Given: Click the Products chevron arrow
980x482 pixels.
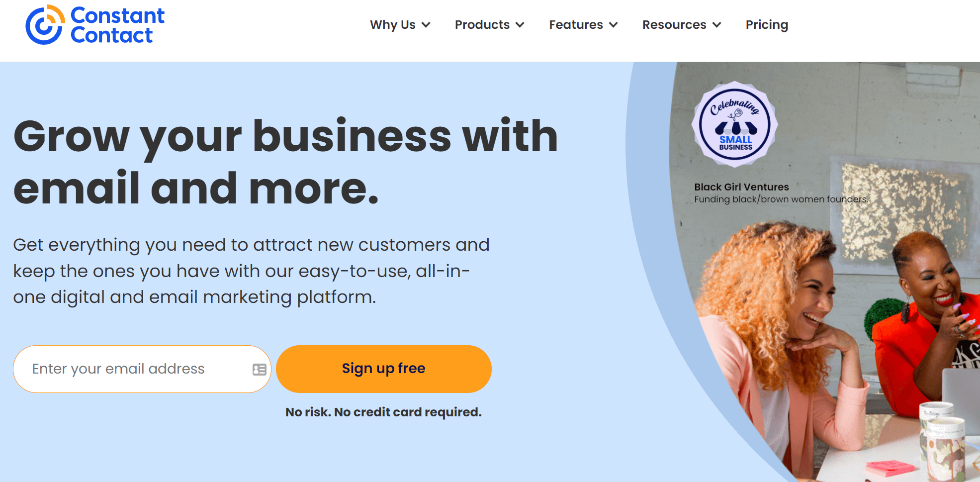Looking at the screenshot, I should coord(520,25).
